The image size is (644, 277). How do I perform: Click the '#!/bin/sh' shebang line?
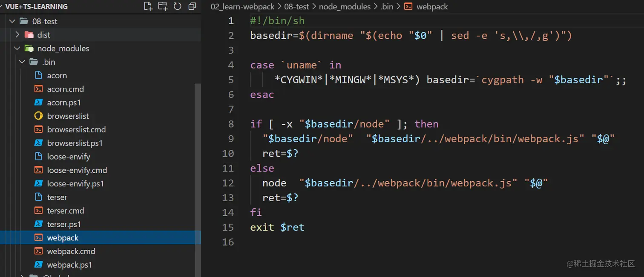pos(277,21)
